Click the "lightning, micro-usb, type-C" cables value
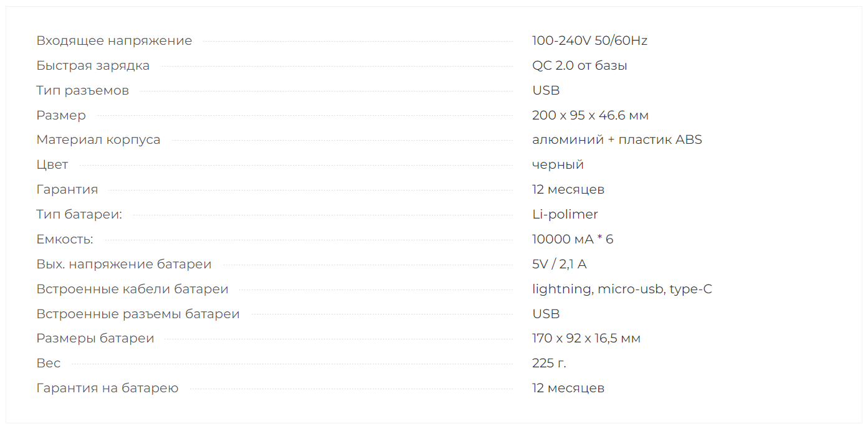 622,290
